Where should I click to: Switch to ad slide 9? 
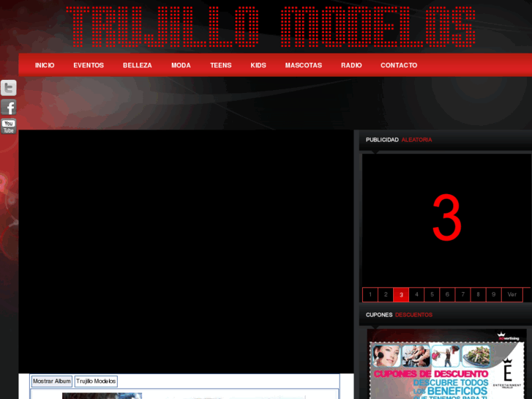coord(494,295)
